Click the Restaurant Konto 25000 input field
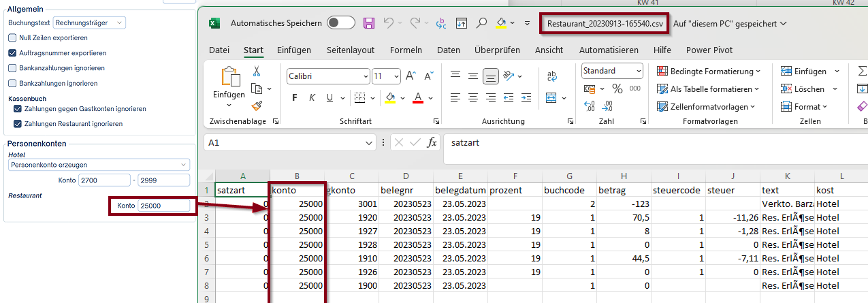Viewport: 868px width, 303px height. point(164,205)
